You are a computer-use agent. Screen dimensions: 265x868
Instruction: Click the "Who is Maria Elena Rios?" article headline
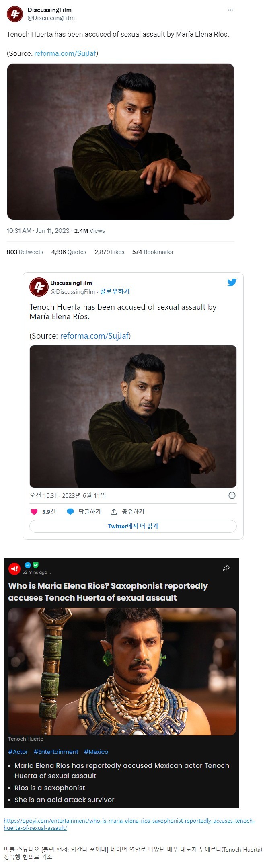coord(108,591)
